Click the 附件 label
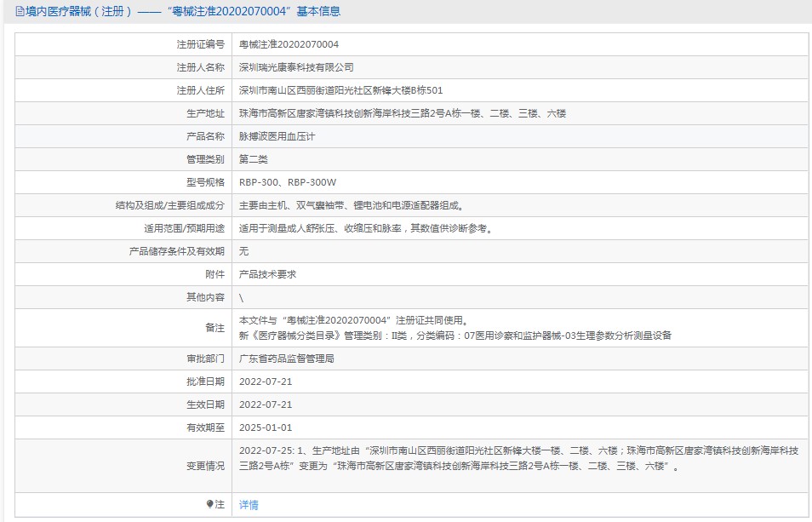The height and width of the screenshot is (522, 812). [x=214, y=274]
